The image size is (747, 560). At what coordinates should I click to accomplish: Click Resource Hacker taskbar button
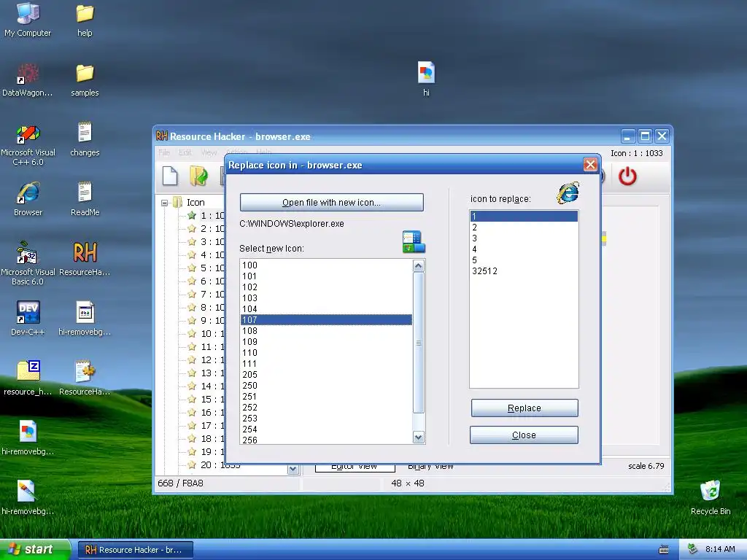pyautogui.click(x=135, y=550)
